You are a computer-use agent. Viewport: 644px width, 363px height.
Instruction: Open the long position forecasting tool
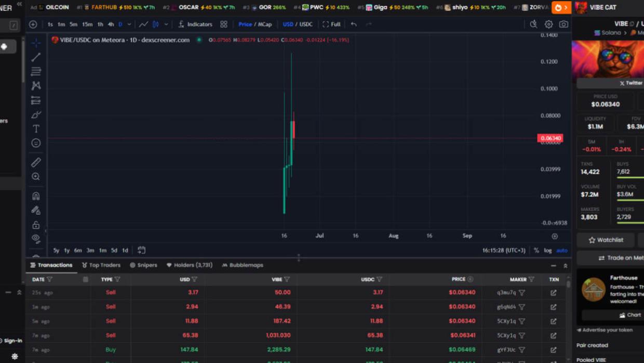tap(36, 100)
